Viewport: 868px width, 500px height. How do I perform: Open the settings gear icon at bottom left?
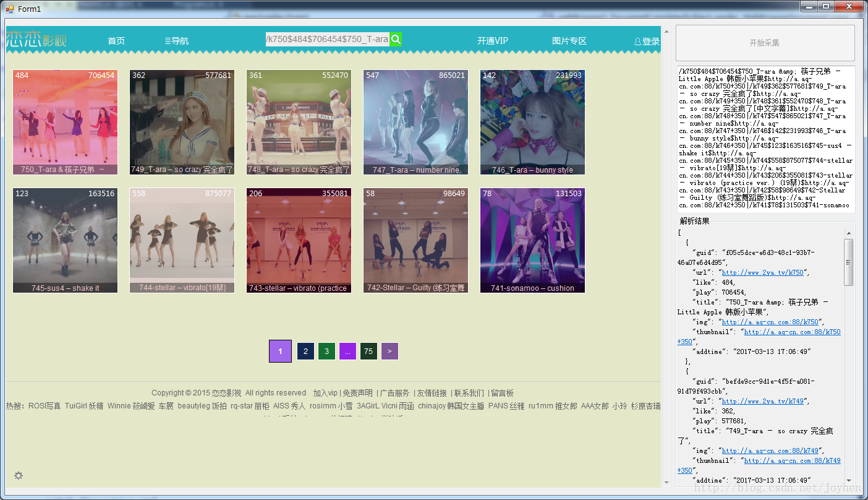19,475
